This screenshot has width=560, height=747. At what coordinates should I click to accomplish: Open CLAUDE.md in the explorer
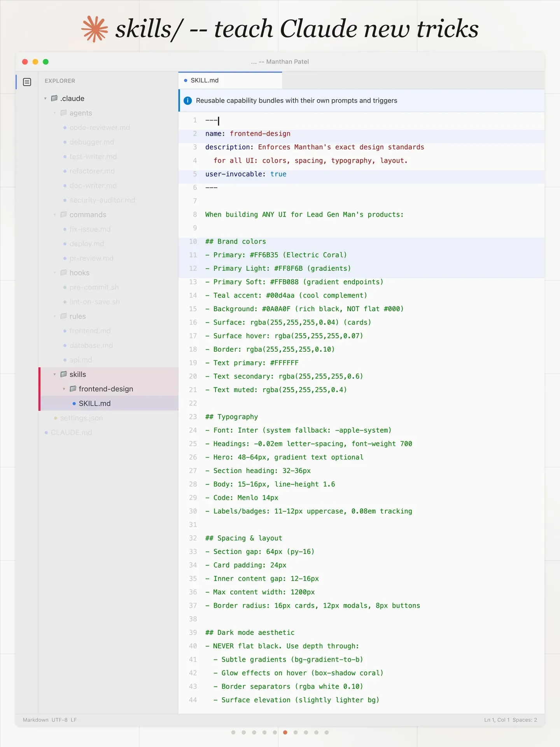[x=72, y=433]
